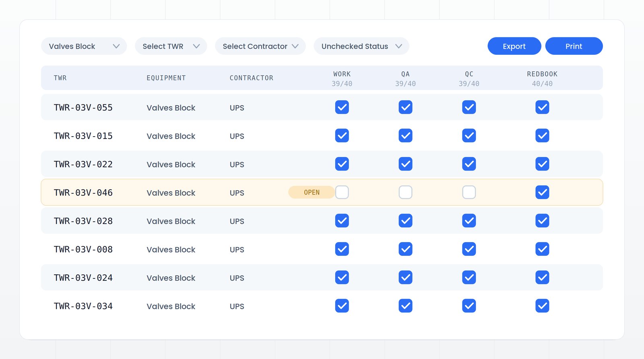Toggle WORK checkbox for TWR-03V-028

tap(342, 221)
